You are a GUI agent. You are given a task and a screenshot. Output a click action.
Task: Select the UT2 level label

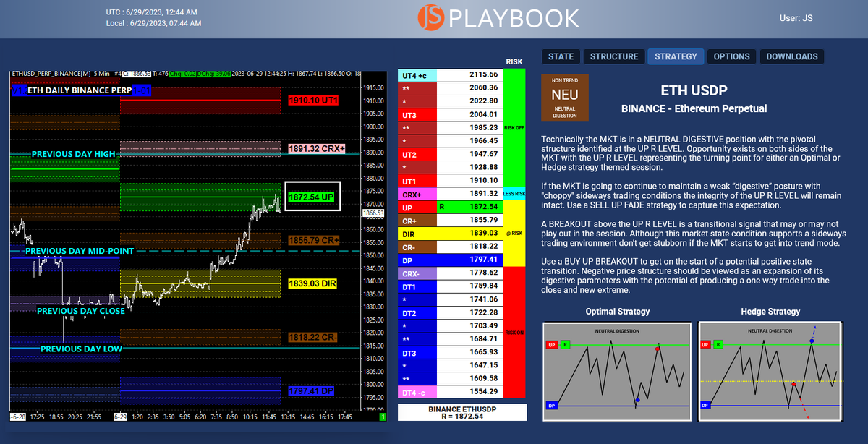[x=418, y=153]
